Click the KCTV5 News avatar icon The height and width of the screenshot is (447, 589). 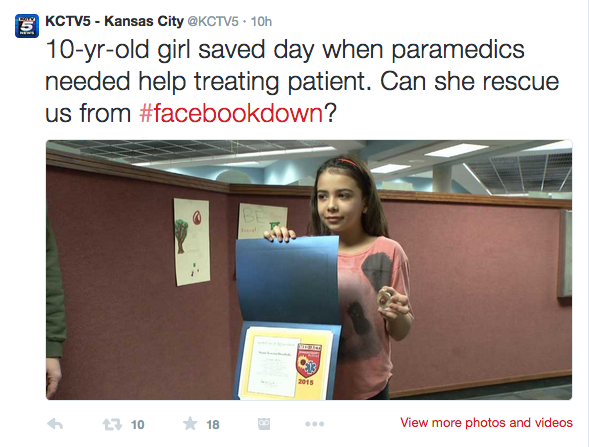coord(27,26)
